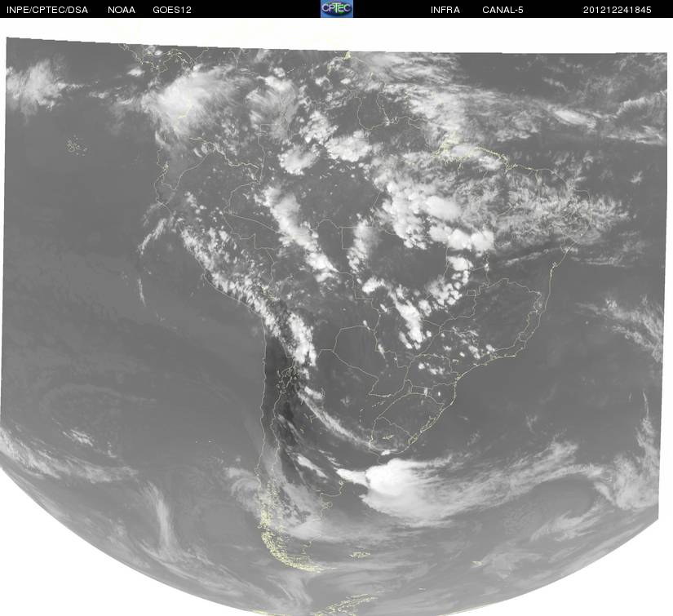Click the NOAA label in the header
The image size is (673, 616).
coord(122,10)
